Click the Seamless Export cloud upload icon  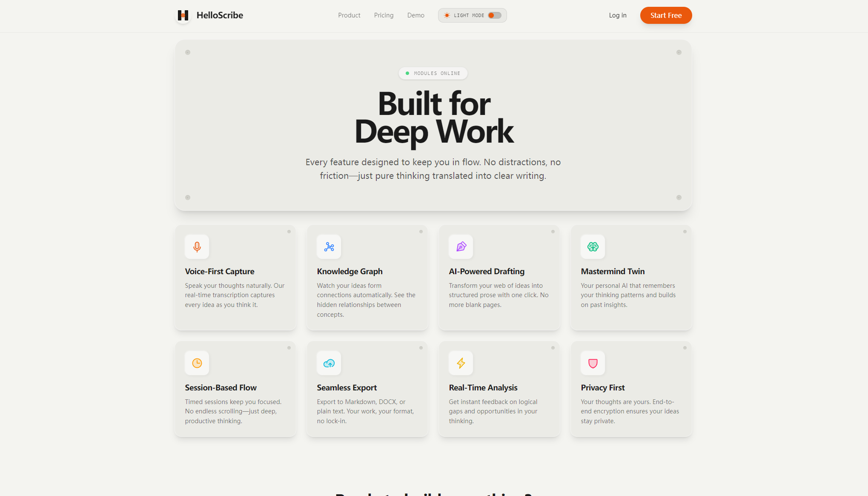pos(329,363)
